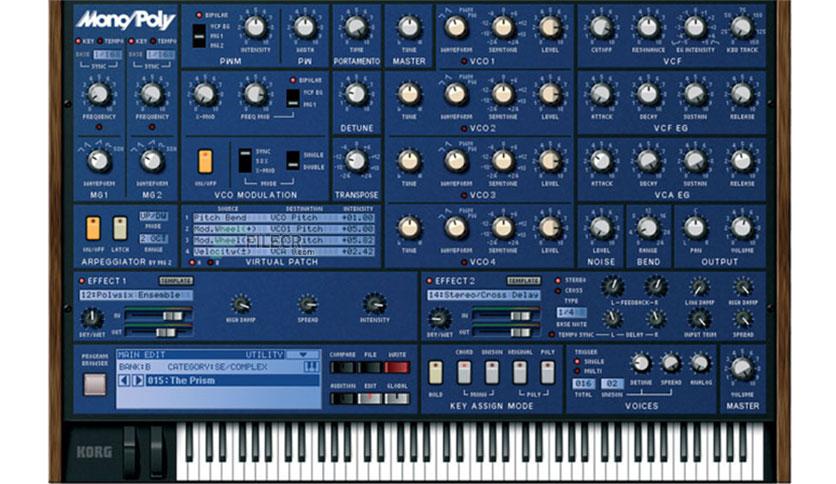Click the VCO 3 Tune knob
Viewport: 836px width, 484px height.
tap(409, 161)
